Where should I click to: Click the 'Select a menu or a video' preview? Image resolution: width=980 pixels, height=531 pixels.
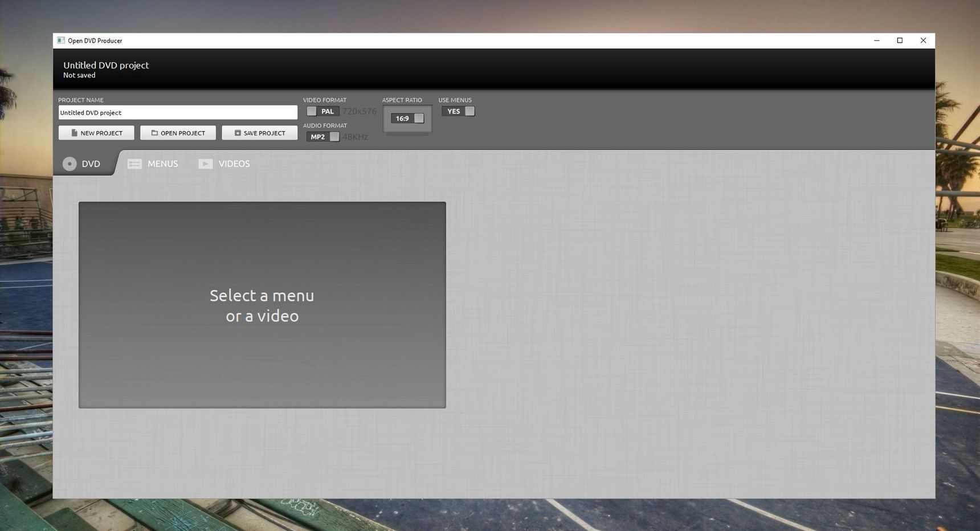pos(262,305)
